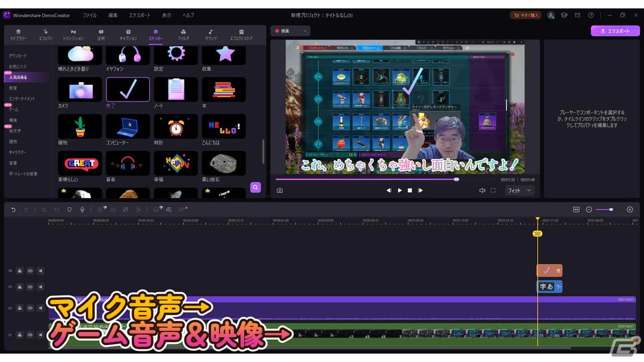The image size is (644, 362).
Task: Select the お気に入り category
Action: [18, 67]
